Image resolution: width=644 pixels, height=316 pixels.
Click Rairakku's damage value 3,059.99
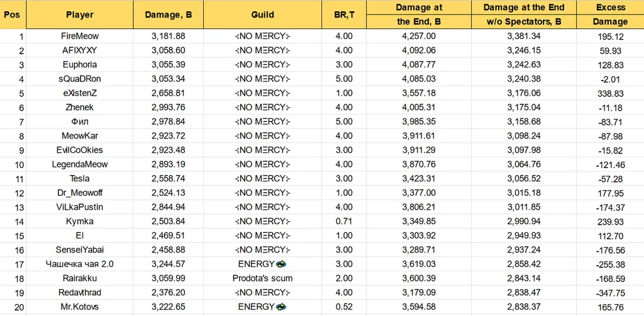tap(169, 278)
